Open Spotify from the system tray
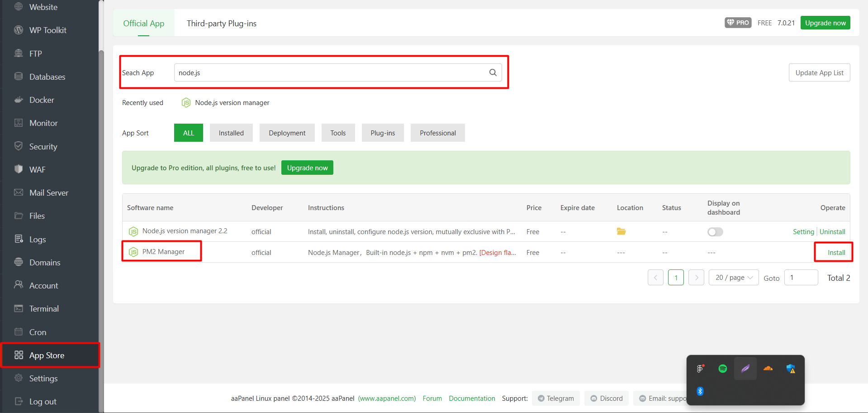Image resolution: width=868 pixels, height=413 pixels. click(722, 369)
